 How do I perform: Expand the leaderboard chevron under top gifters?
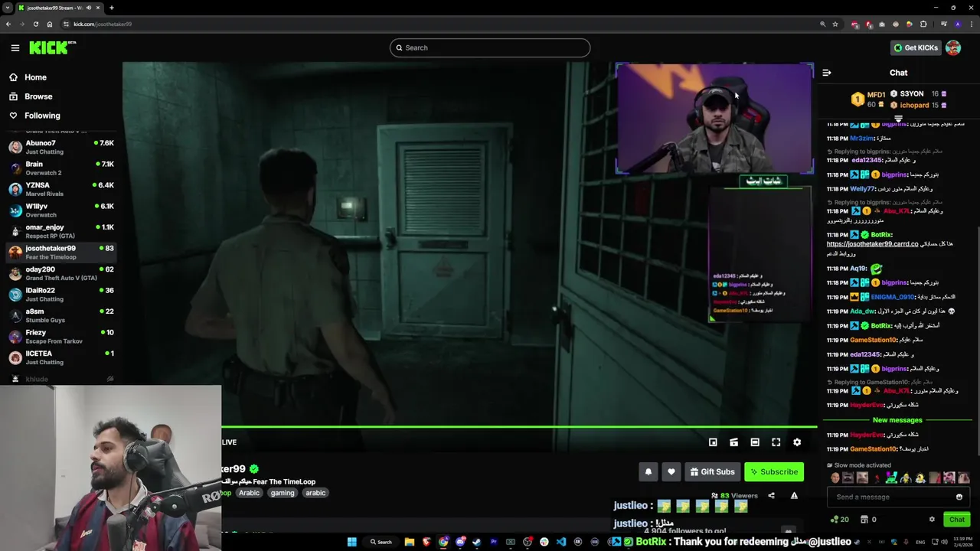[x=898, y=119]
